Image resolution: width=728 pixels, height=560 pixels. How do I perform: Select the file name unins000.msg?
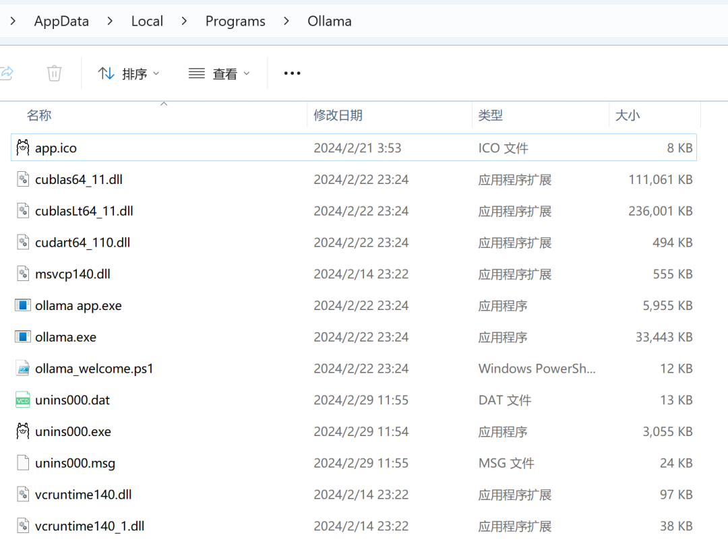(x=75, y=464)
